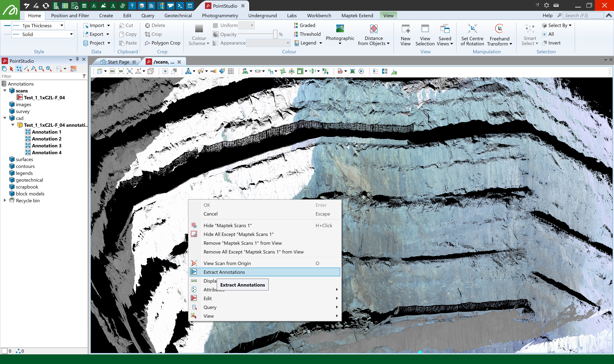Screen dimensions: 614x364
Task: Click the Polygon Crop tool
Action: 163,43
